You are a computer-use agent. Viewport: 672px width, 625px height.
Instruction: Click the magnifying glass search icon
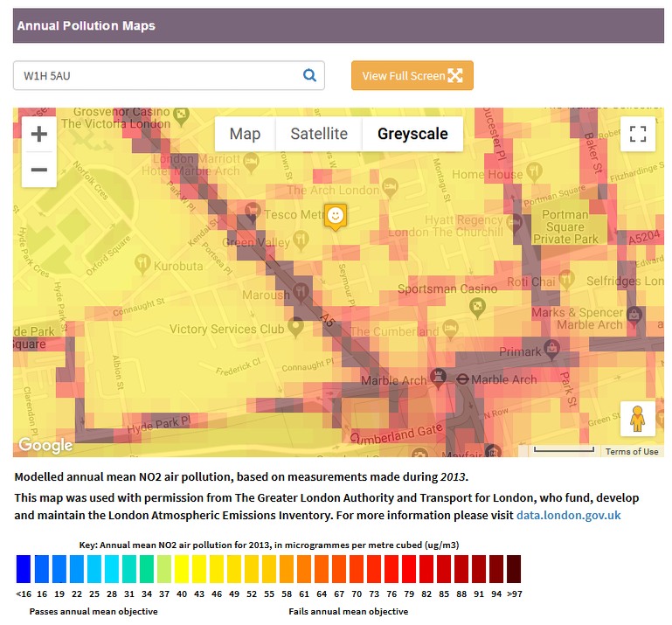click(x=309, y=76)
